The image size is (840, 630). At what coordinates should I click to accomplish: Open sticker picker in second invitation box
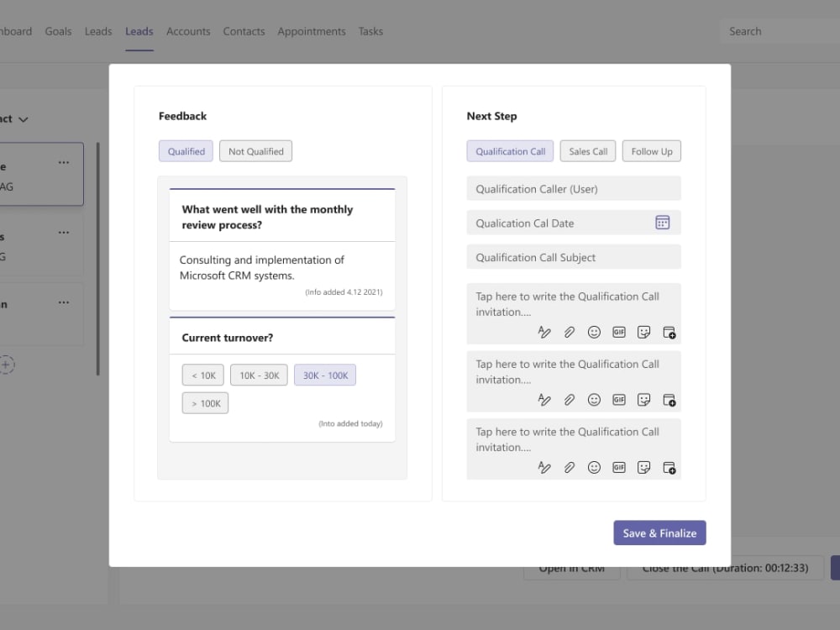point(643,400)
